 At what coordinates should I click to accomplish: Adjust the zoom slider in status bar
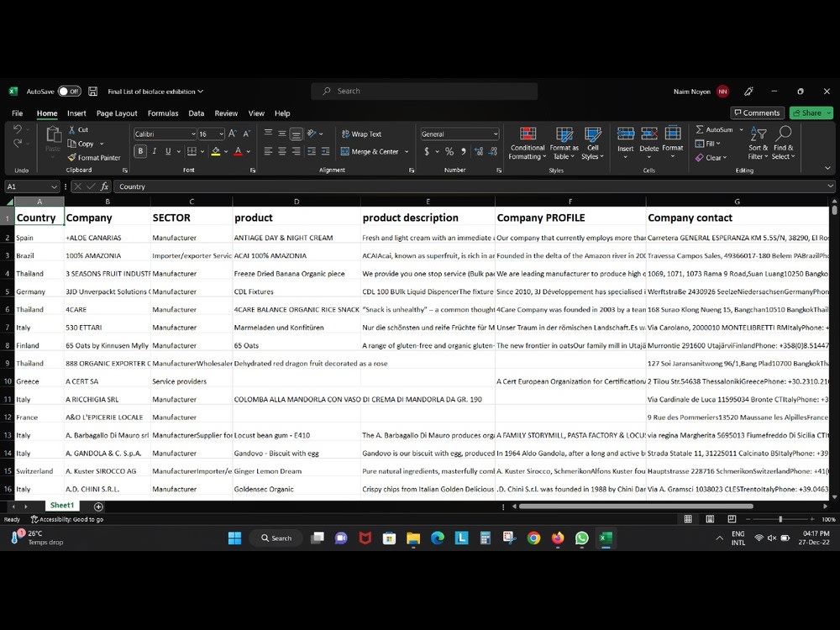click(x=781, y=519)
